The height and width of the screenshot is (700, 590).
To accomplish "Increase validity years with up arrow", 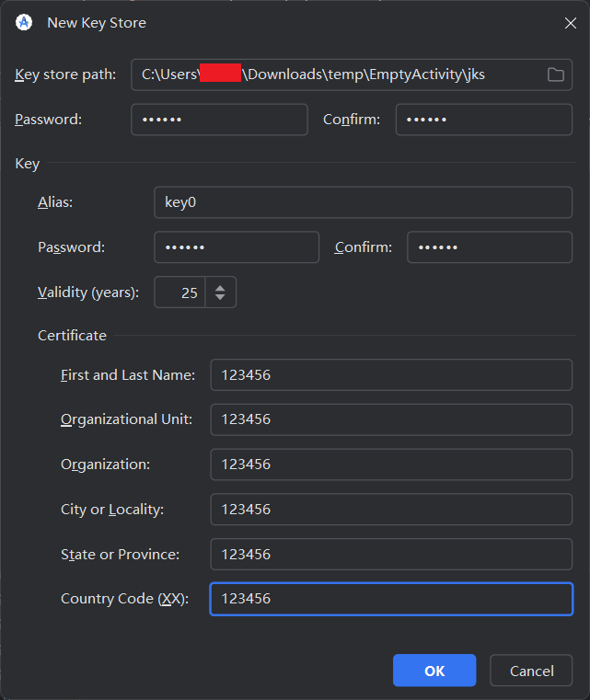I will point(220,287).
